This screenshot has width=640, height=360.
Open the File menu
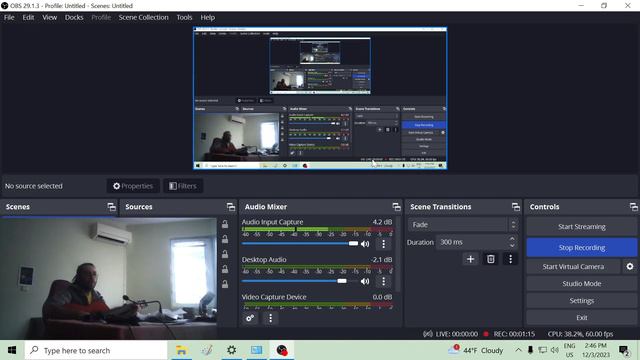[9, 17]
